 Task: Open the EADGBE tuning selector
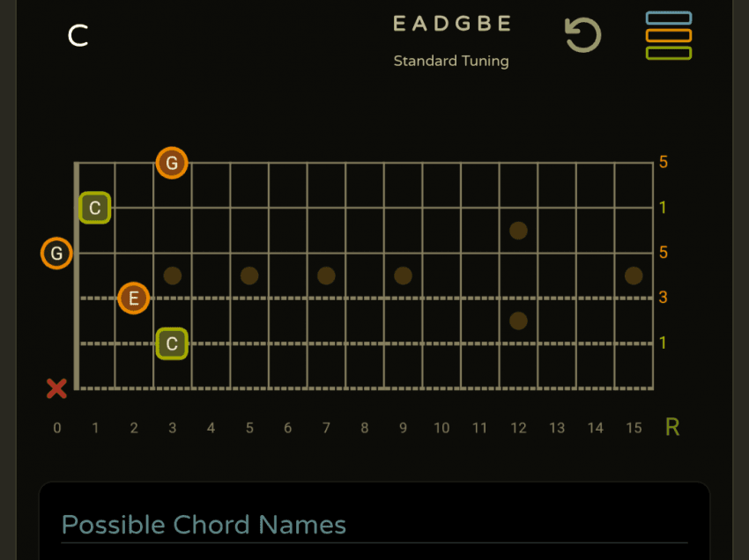(x=451, y=25)
